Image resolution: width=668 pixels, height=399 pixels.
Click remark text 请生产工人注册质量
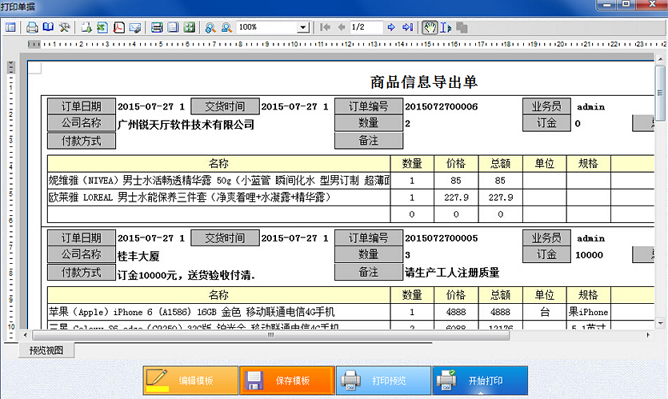452,272
